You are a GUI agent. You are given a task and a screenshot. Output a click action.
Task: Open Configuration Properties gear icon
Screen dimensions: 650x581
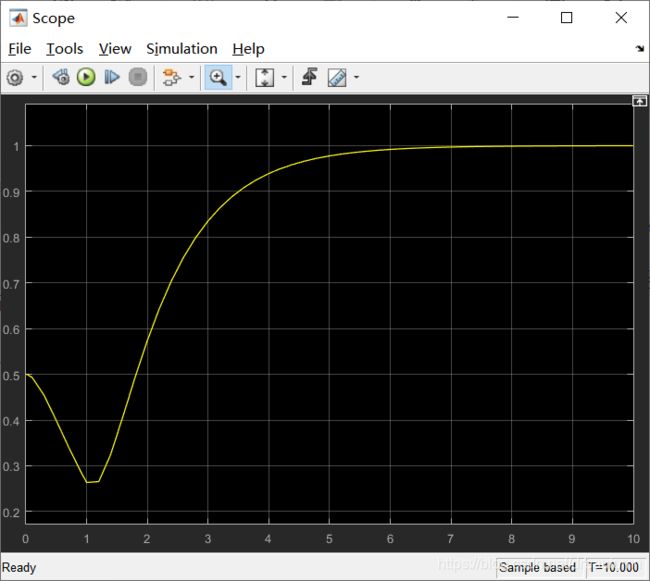click(x=15, y=77)
